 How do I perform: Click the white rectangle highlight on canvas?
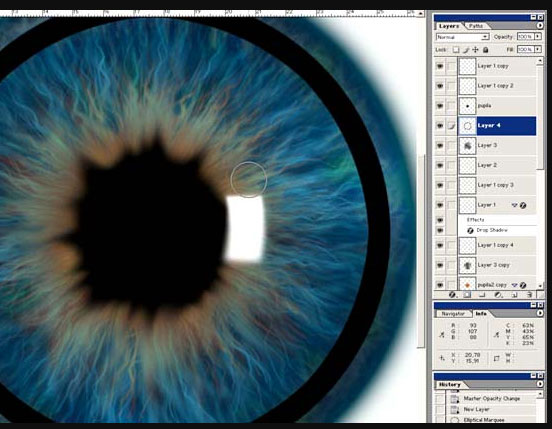tap(245, 229)
